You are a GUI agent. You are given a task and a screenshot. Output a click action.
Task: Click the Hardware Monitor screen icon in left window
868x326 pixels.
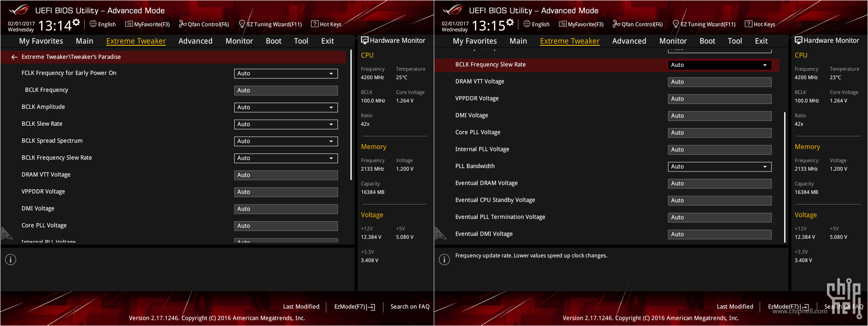pyautogui.click(x=365, y=40)
